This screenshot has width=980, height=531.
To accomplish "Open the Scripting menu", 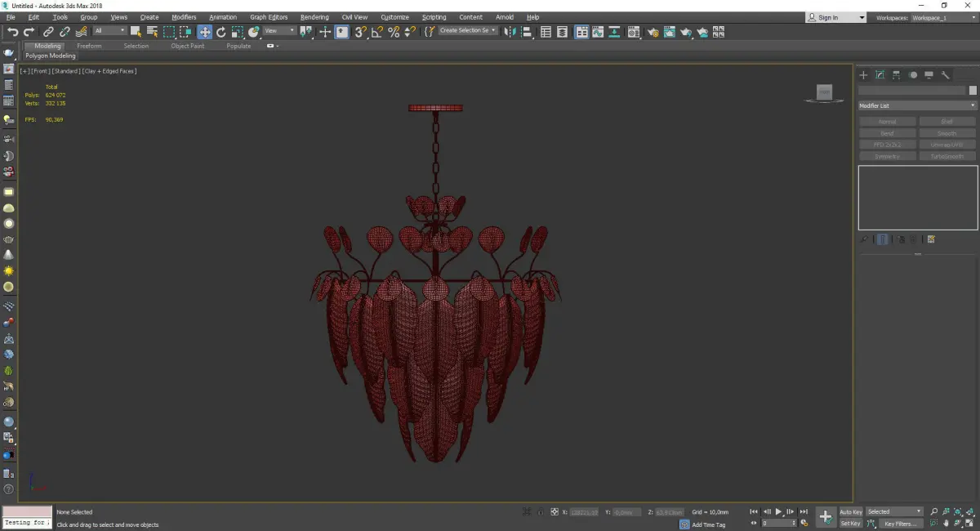I will [434, 17].
